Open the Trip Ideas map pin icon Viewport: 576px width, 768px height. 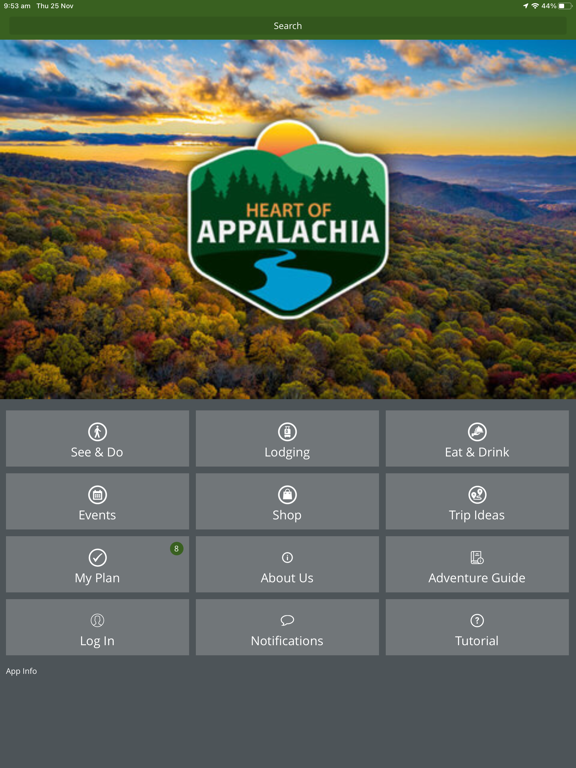[x=477, y=495]
